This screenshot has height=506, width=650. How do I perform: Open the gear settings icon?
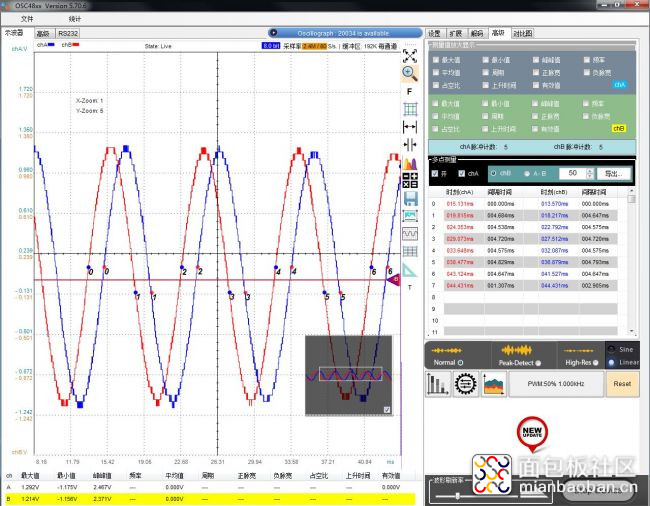click(x=466, y=384)
